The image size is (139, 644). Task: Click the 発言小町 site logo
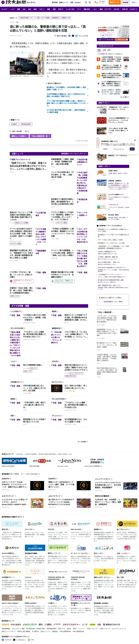coord(12,524)
